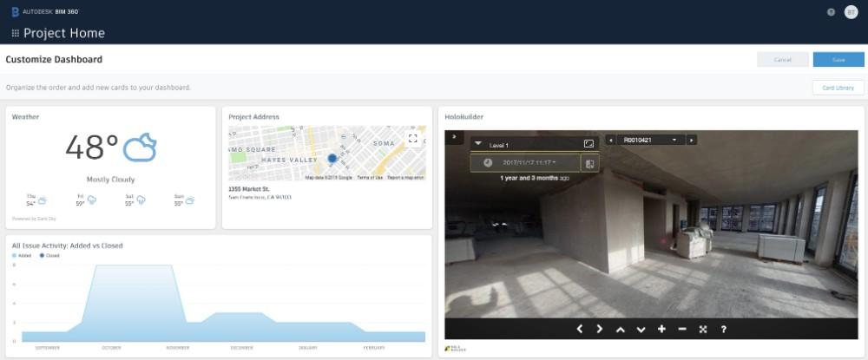The image size is (868, 360).
Task: Click the Mostly Cloudy condition text
Action: pyautogui.click(x=111, y=180)
